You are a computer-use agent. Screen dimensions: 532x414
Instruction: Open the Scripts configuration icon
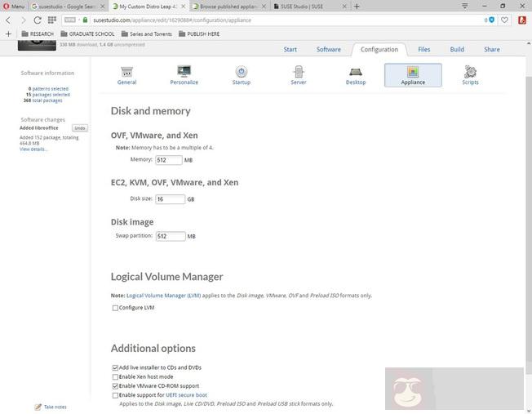(x=470, y=75)
